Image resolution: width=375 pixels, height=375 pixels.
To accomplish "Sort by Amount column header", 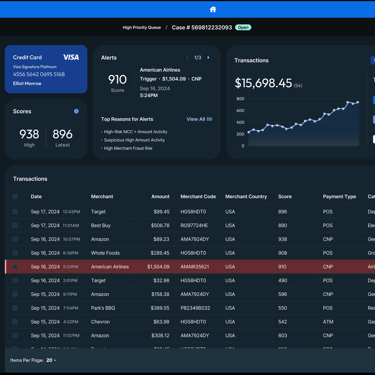I will click(160, 197).
